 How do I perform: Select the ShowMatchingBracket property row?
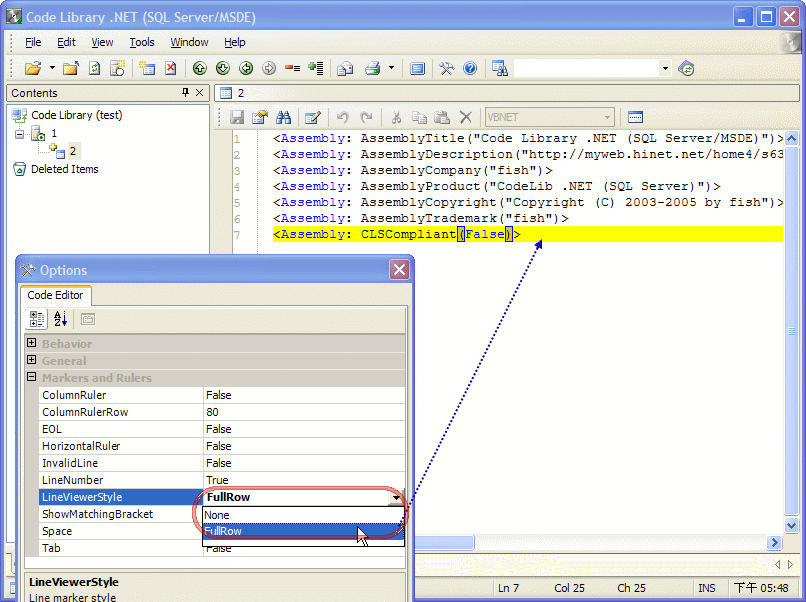[x=121, y=514]
